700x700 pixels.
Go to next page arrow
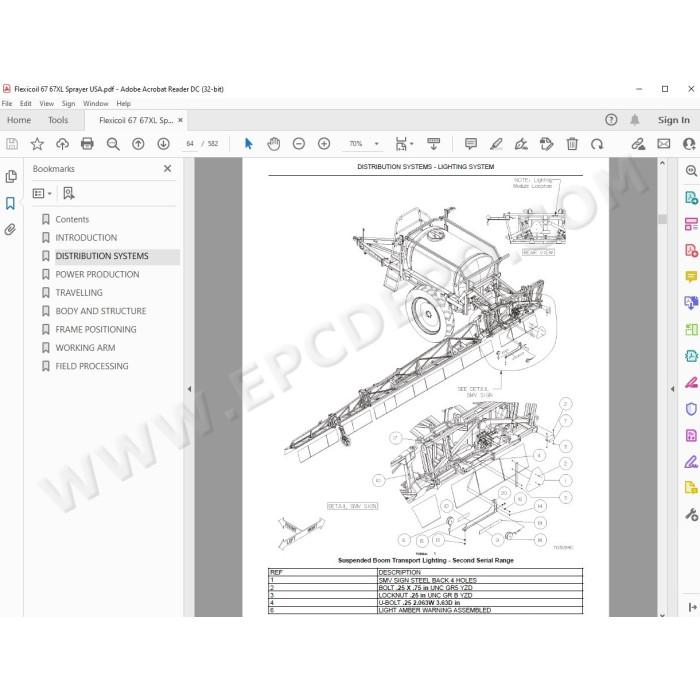pyautogui.click(x=163, y=144)
